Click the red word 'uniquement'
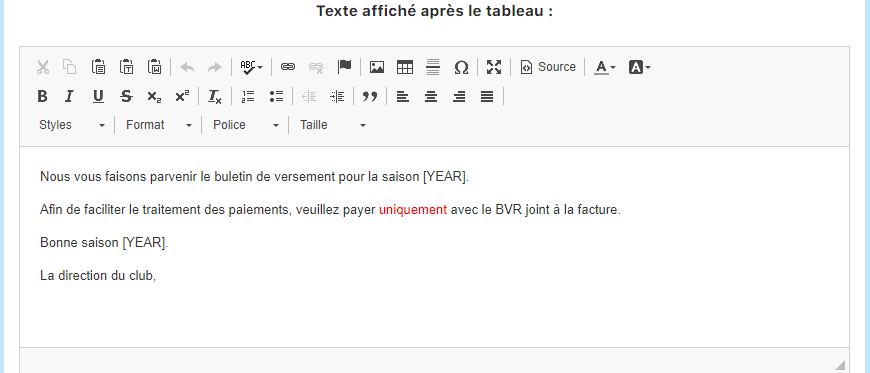The width and height of the screenshot is (870, 373). 413,210
